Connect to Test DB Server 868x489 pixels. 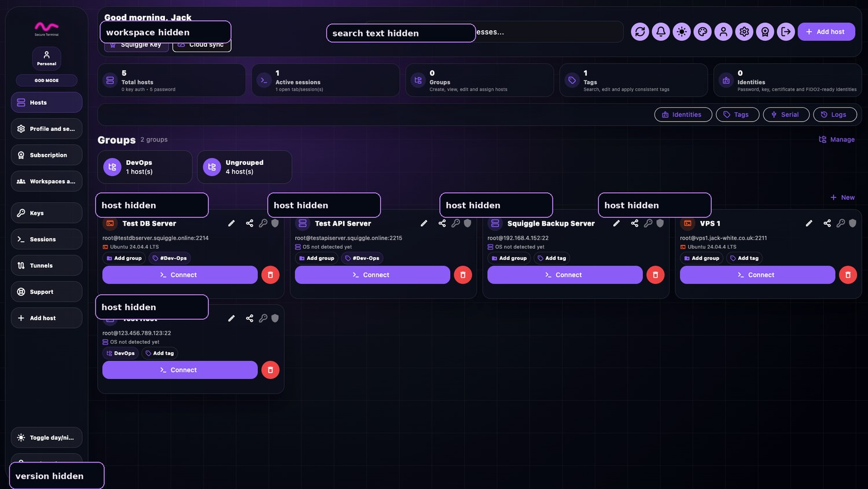[x=180, y=275]
